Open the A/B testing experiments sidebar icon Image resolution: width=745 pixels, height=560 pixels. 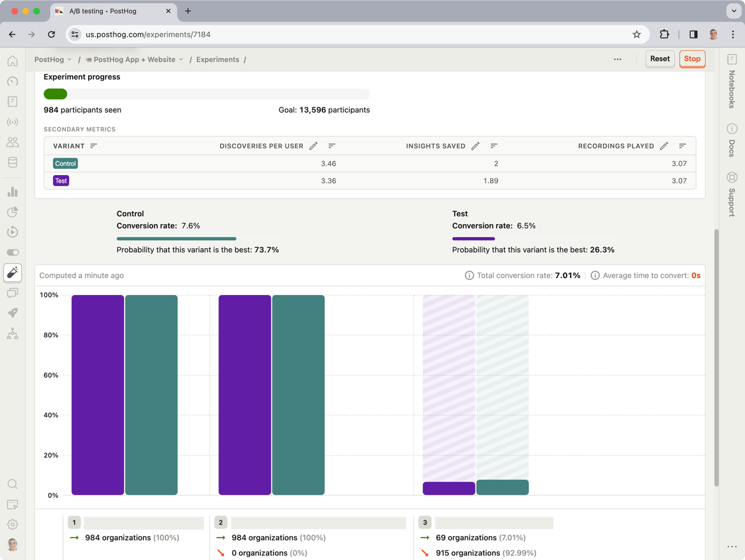(x=12, y=273)
